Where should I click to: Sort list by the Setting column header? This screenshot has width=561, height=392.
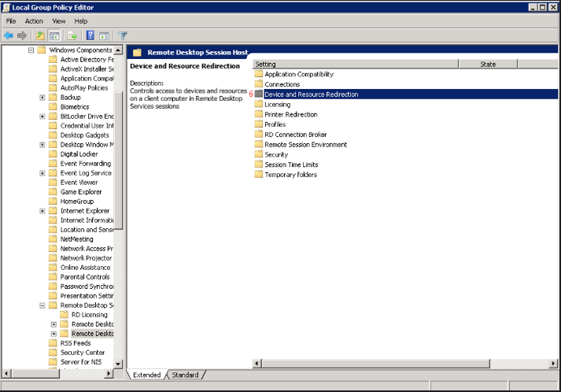(x=356, y=64)
